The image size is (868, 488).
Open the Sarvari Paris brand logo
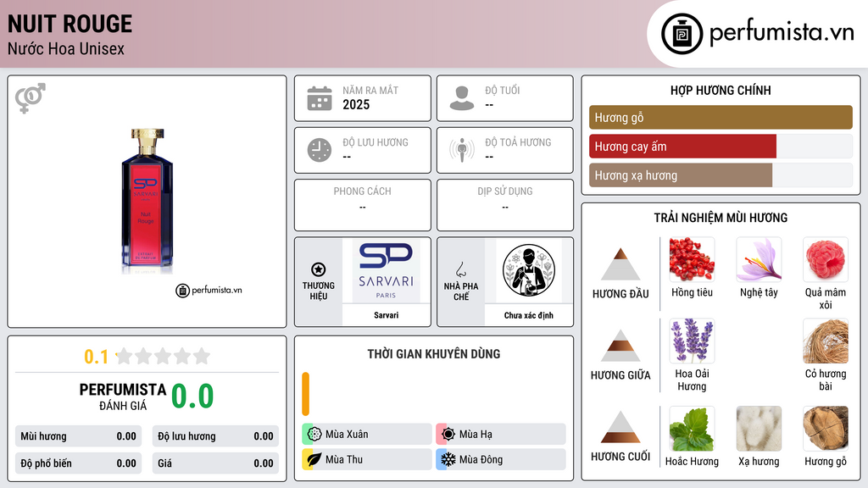click(x=386, y=271)
